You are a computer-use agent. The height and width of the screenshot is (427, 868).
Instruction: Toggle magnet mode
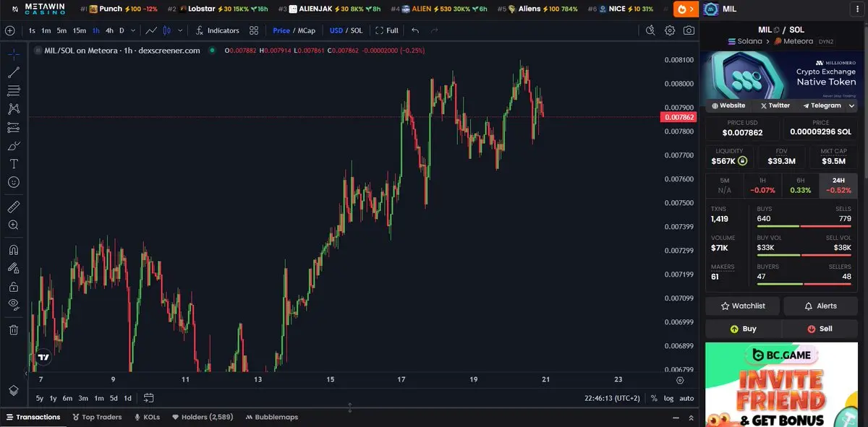coord(13,250)
